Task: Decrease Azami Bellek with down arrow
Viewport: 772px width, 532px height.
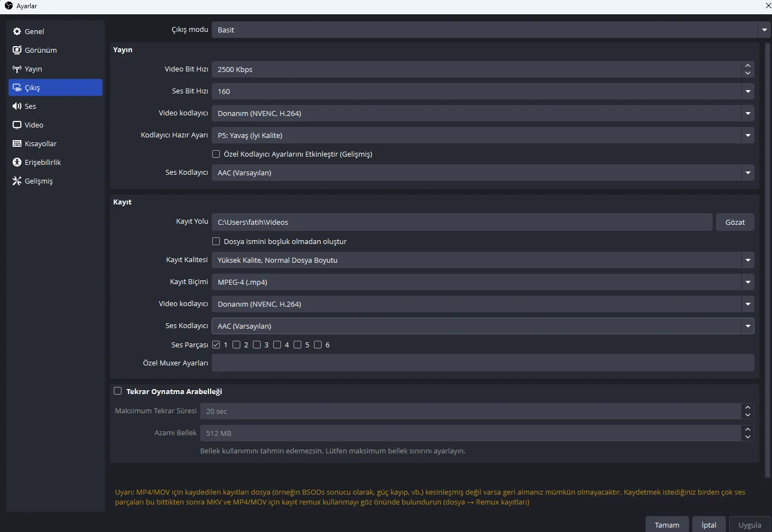Action: point(748,437)
